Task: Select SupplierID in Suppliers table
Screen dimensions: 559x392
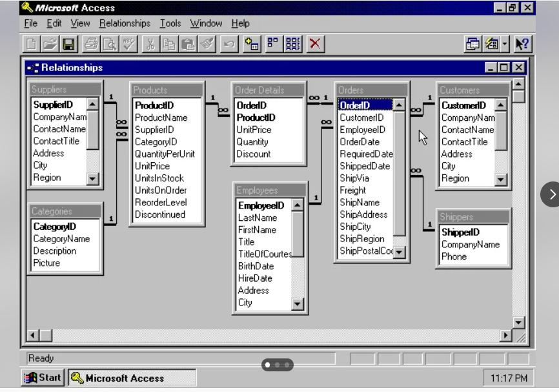Action: [53, 105]
